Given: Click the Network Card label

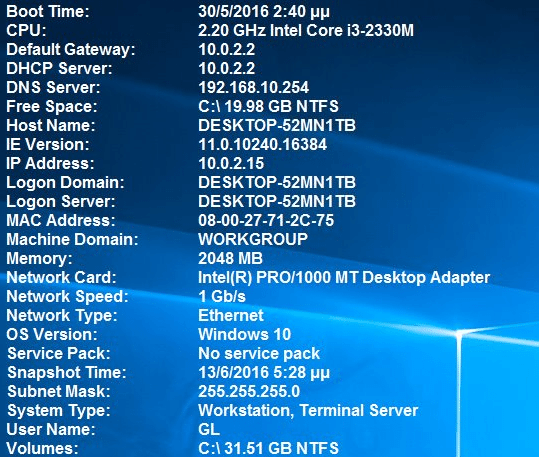Looking at the screenshot, I should click(x=62, y=278).
